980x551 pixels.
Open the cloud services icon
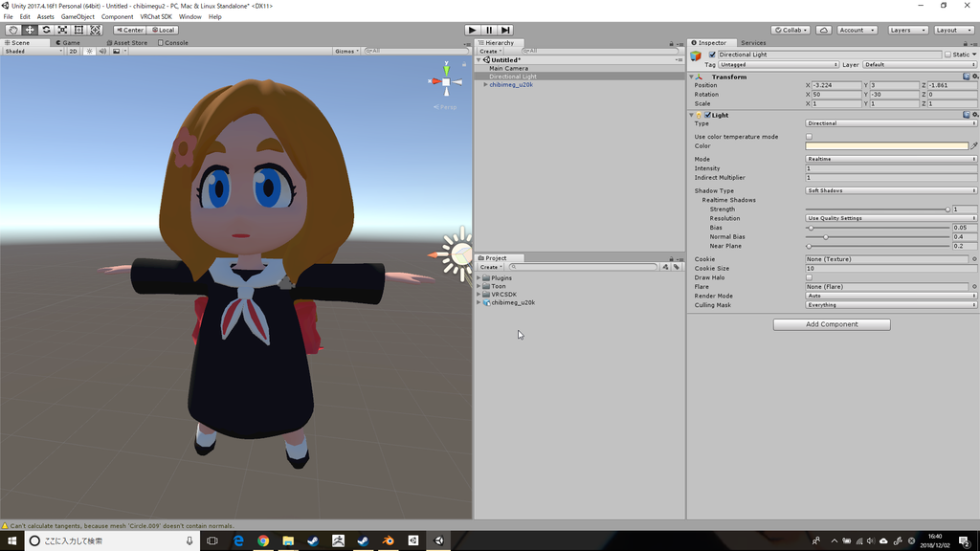823,30
